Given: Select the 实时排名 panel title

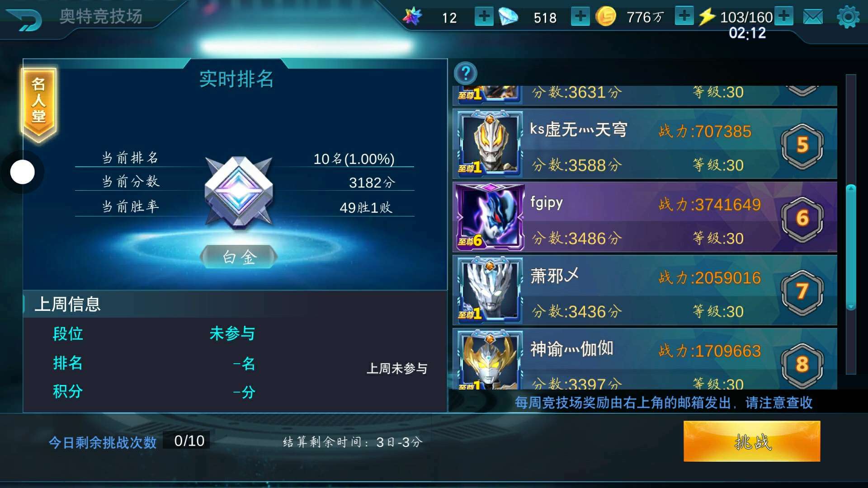Looking at the screenshot, I should coord(236,79).
